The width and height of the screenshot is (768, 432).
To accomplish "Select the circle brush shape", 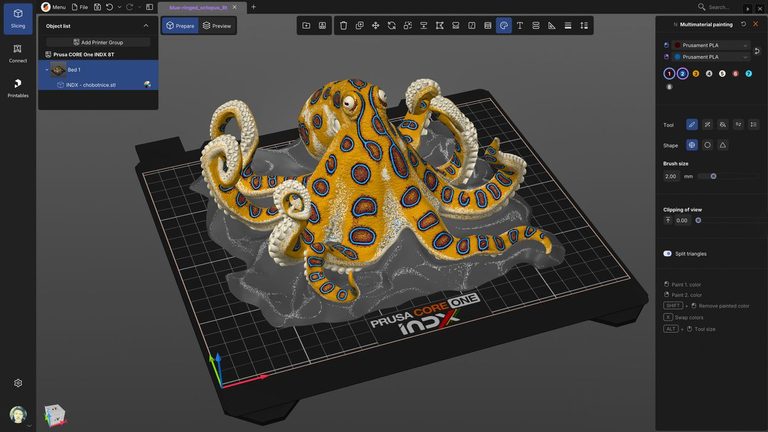I will (x=707, y=145).
